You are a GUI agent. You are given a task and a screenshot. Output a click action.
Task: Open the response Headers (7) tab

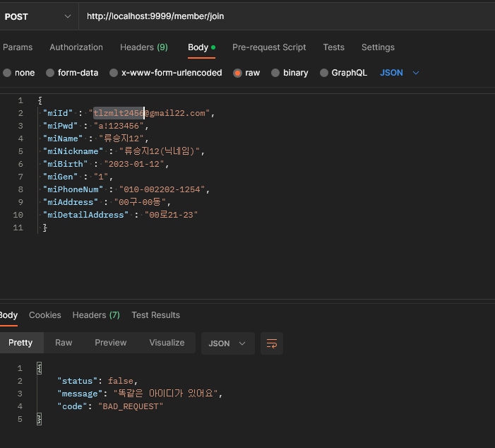[x=96, y=315]
